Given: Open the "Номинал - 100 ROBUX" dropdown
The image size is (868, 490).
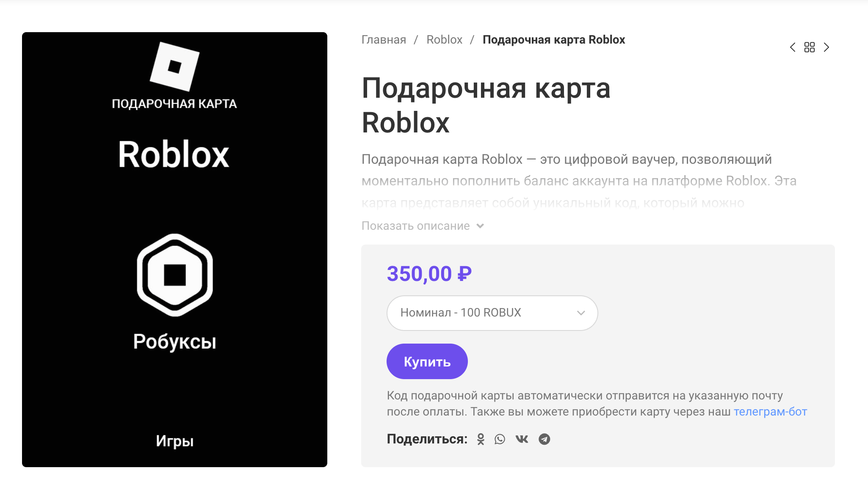Looking at the screenshot, I should (492, 313).
